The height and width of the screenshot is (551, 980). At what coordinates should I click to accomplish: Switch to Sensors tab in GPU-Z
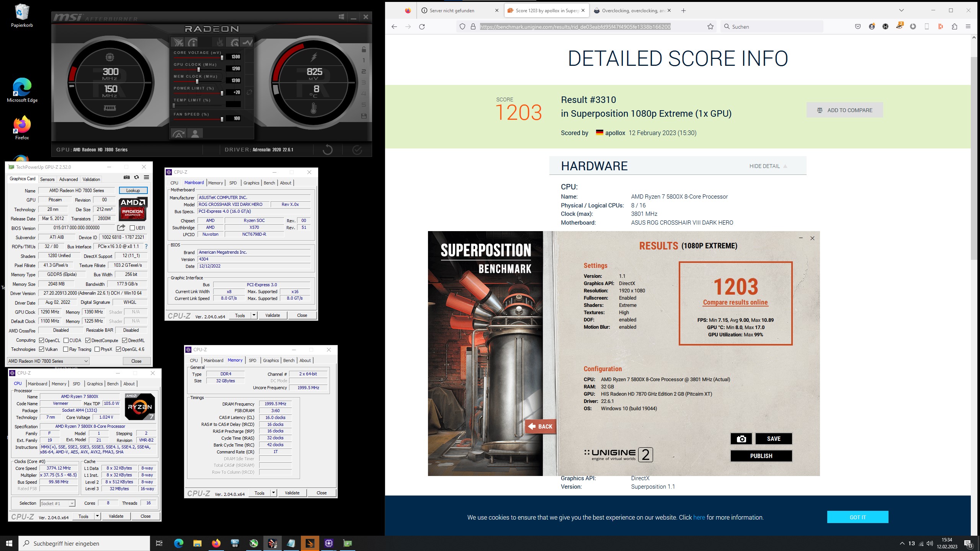click(47, 179)
